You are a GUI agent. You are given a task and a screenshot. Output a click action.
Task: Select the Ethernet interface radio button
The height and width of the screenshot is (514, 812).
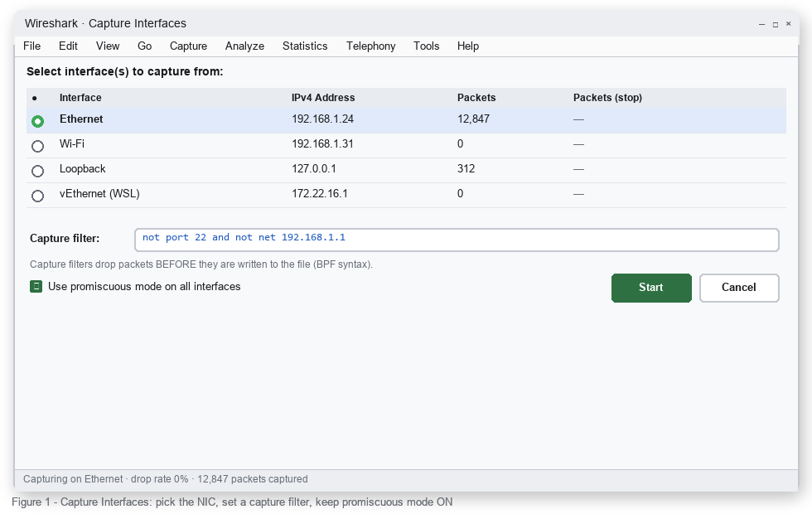click(37, 121)
